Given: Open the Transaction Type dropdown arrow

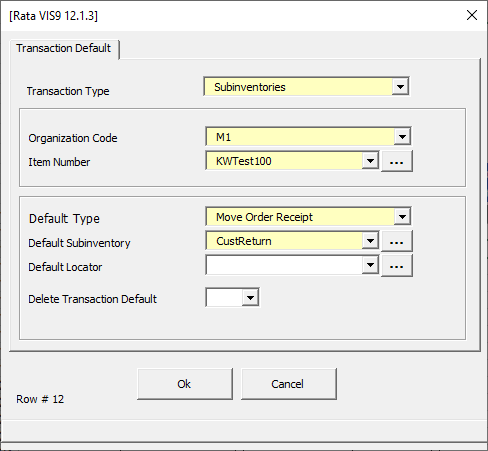Looking at the screenshot, I should (400, 87).
